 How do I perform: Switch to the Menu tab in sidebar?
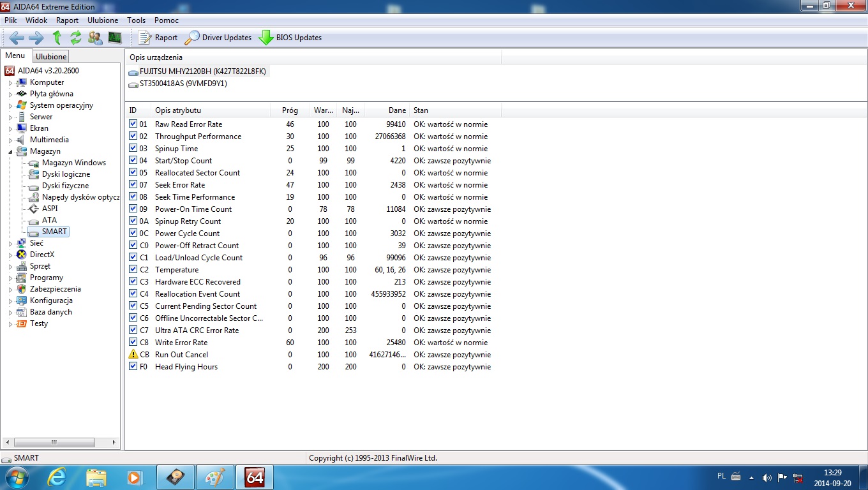15,56
